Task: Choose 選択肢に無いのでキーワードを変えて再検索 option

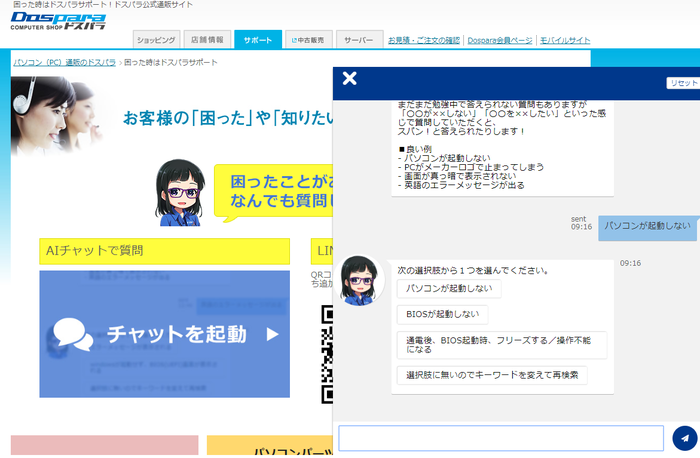Action: point(492,375)
